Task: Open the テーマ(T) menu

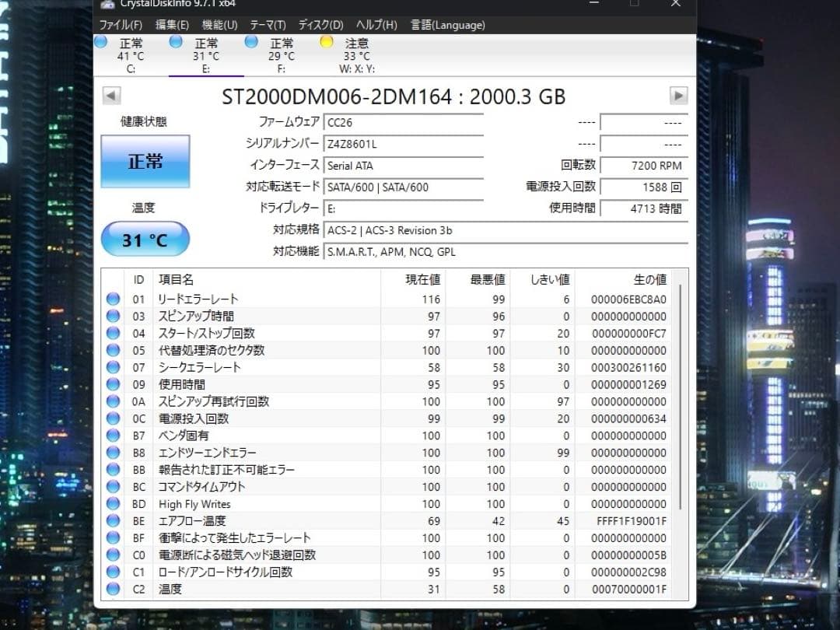Action: tap(268, 25)
